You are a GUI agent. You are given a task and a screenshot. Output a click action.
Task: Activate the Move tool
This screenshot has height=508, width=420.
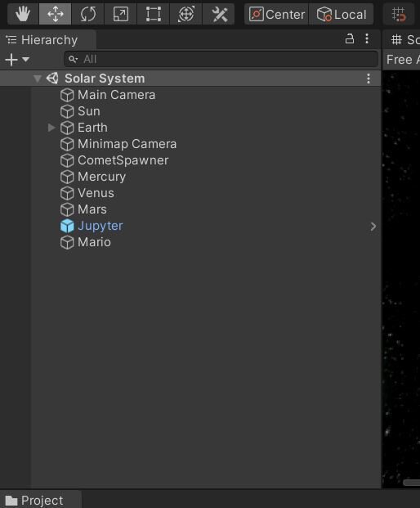click(x=56, y=14)
